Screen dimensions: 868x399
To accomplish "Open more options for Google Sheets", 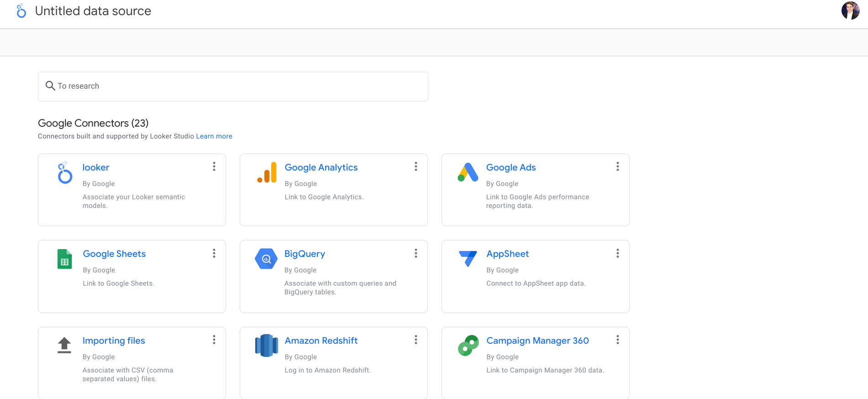I will pyautogui.click(x=214, y=253).
